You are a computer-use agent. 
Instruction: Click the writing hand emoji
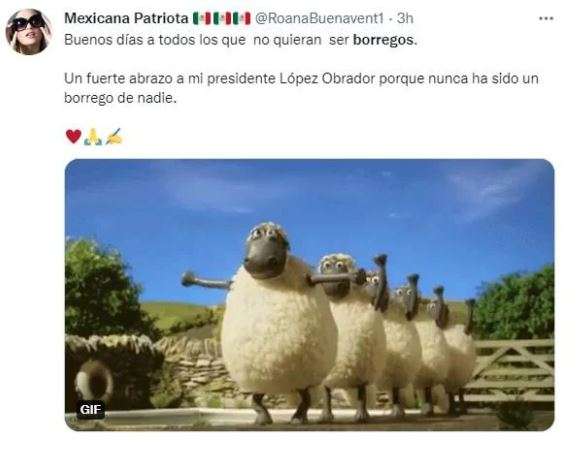click(114, 136)
